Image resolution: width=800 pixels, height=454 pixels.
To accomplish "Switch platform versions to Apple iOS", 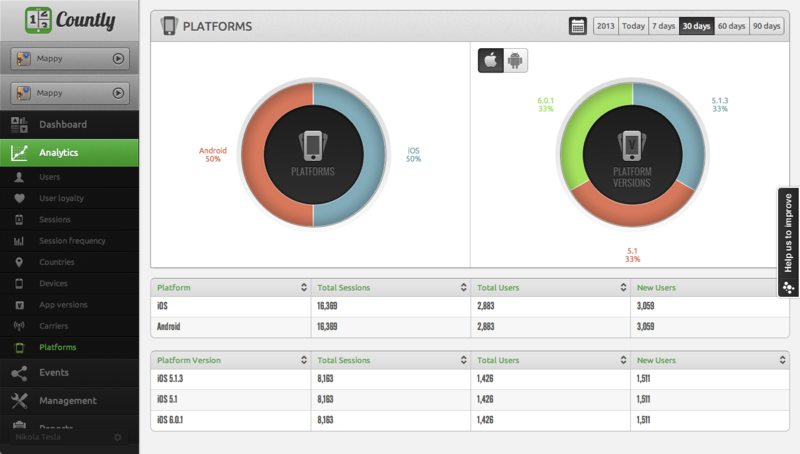I will click(x=491, y=61).
